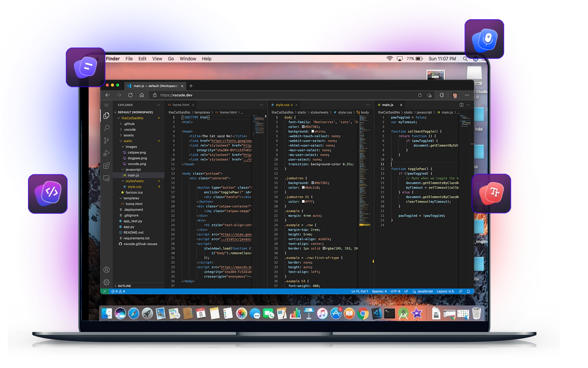Click the browser extensions puzzle icon
The height and width of the screenshot is (368, 588).
coord(442,95)
